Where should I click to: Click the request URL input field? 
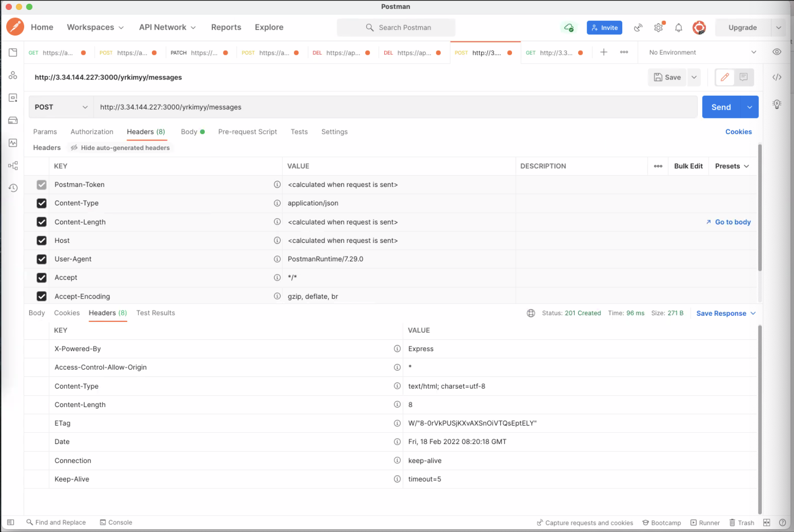[x=396, y=107]
